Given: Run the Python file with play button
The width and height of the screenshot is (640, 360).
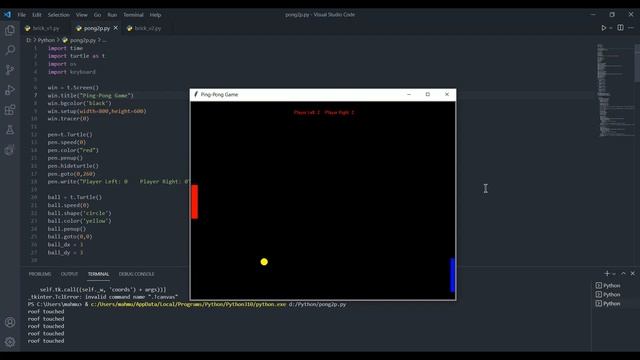Looking at the screenshot, I should click(x=603, y=28).
